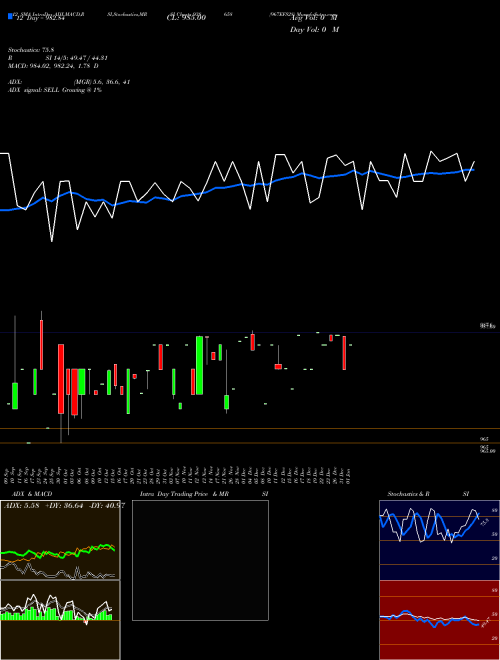
Task: Click the blue 12 Day SMA legend square
Action: 10,17
